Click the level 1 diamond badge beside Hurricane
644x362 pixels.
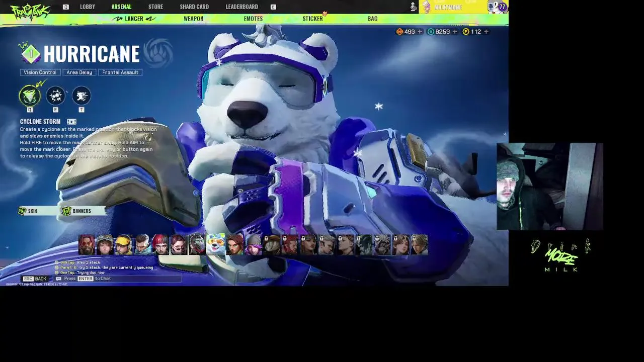tap(31, 53)
